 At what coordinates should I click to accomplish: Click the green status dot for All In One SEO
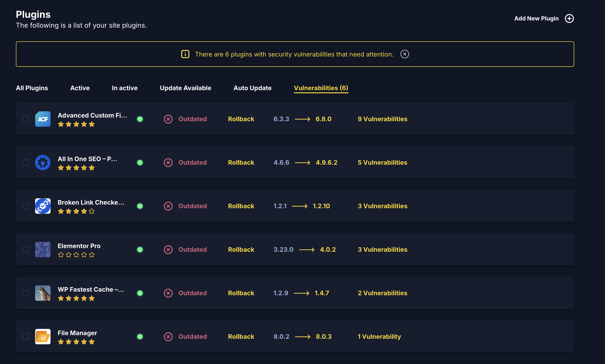(x=140, y=162)
